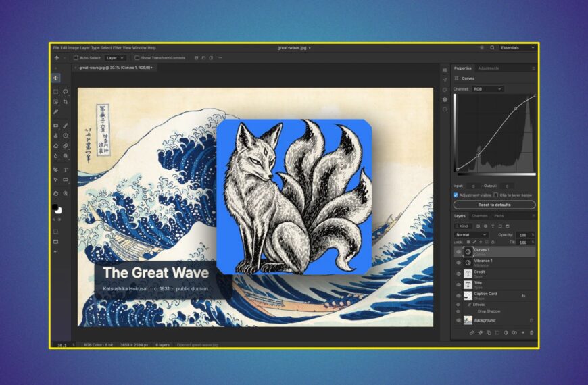
Task: Select the Rectangular Marquee tool
Action: (x=56, y=91)
